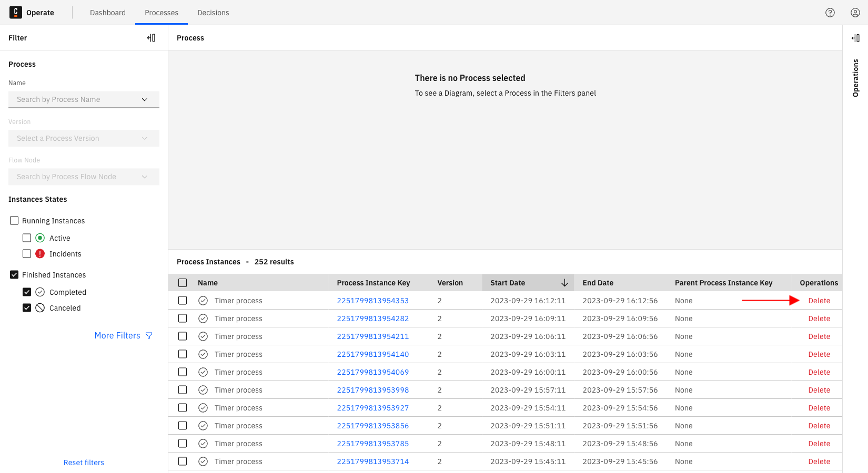This screenshot has width=868, height=473.
Task: Open process instance 2251799813953927 link
Action: (x=373, y=408)
